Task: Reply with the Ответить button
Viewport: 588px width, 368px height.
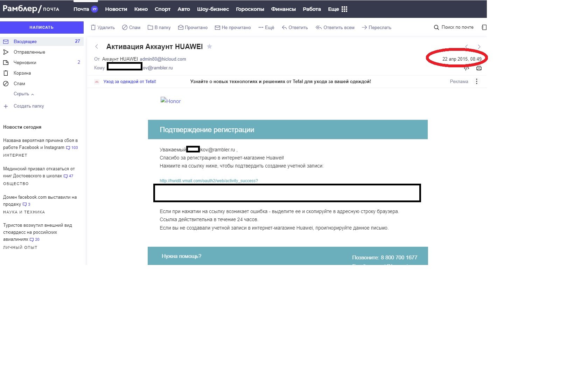Action: [295, 27]
